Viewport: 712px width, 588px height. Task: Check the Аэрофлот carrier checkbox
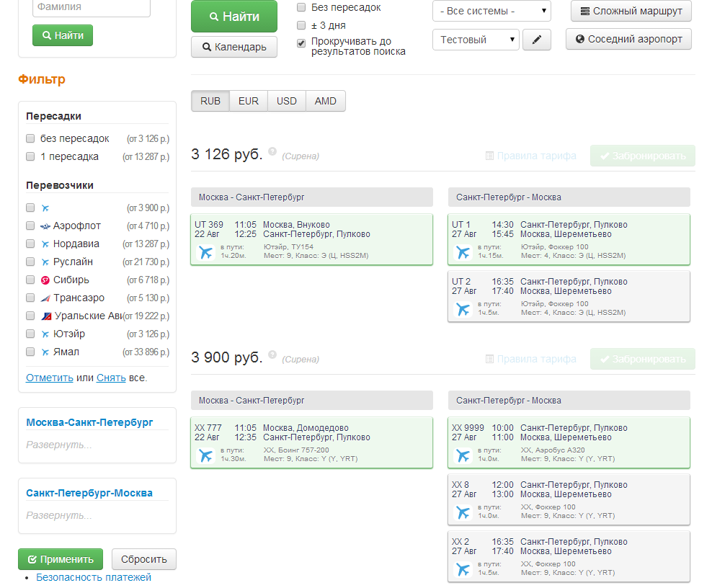[30, 226]
